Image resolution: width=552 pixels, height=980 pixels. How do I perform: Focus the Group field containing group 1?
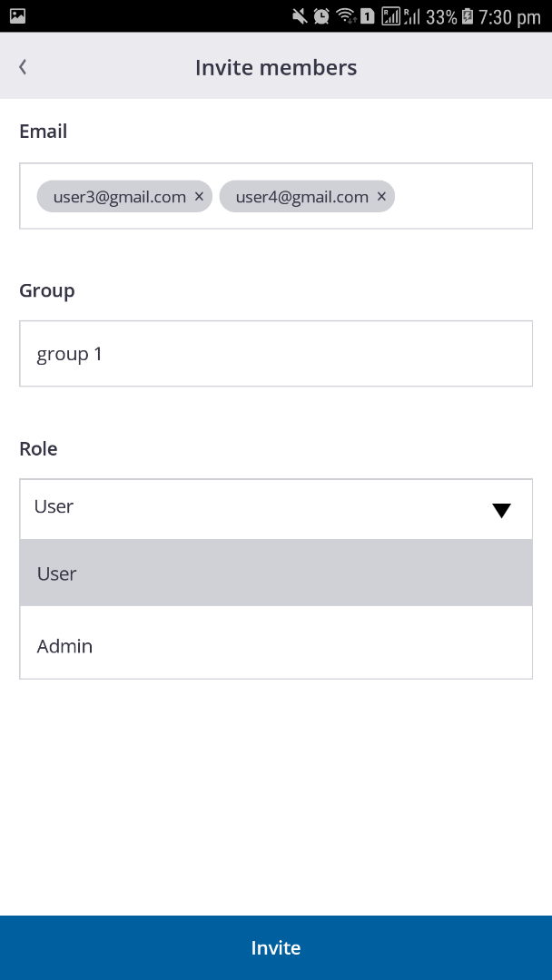[x=276, y=354]
